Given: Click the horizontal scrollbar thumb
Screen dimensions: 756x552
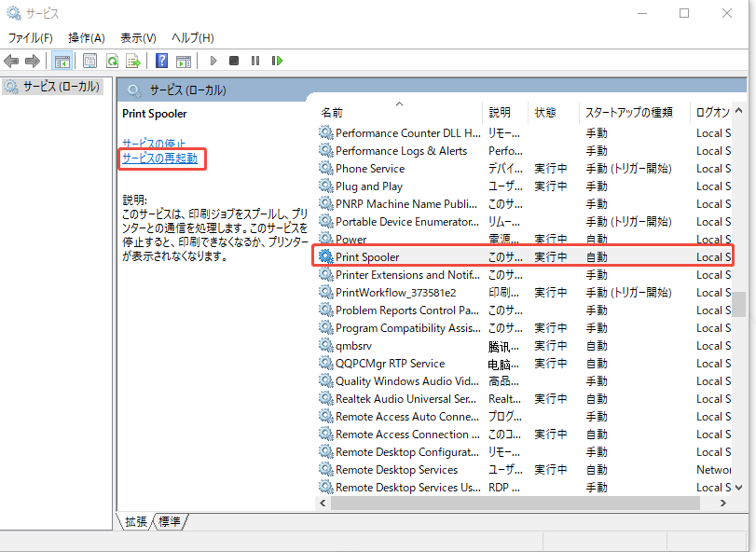Looking at the screenshot, I should coord(515,503).
